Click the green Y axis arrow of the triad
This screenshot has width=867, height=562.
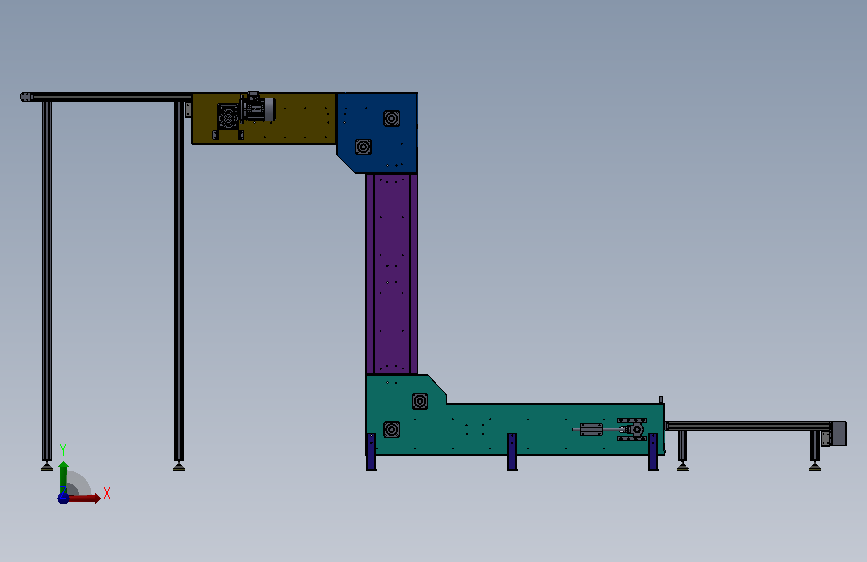pos(64,476)
